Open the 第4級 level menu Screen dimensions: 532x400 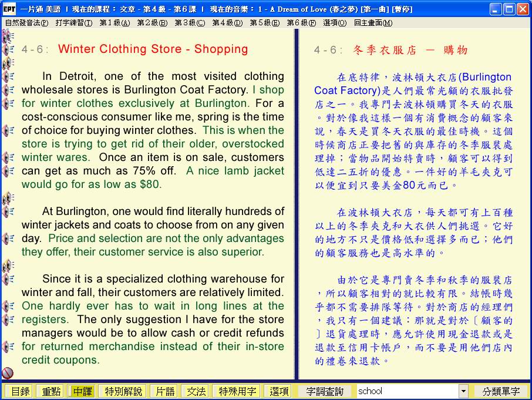coord(227,23)
